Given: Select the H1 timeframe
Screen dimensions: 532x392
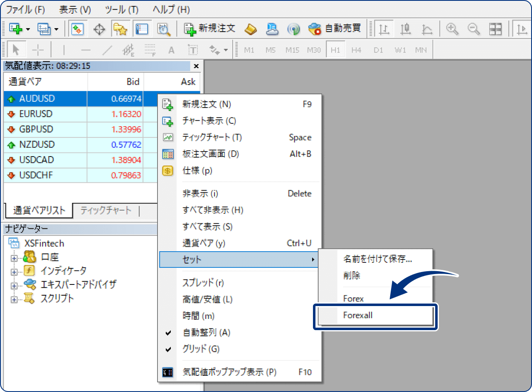Looking at the screenshot, I should coord(336,49).
